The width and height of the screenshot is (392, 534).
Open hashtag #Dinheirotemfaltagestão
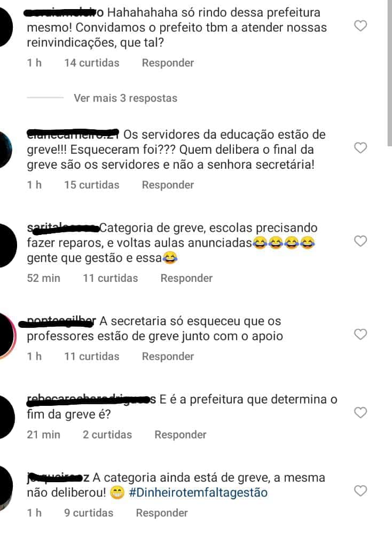[198, 492]
